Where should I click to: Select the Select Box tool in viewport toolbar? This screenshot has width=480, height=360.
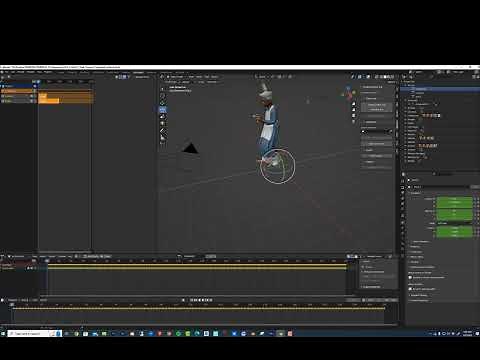coord(162,89)
